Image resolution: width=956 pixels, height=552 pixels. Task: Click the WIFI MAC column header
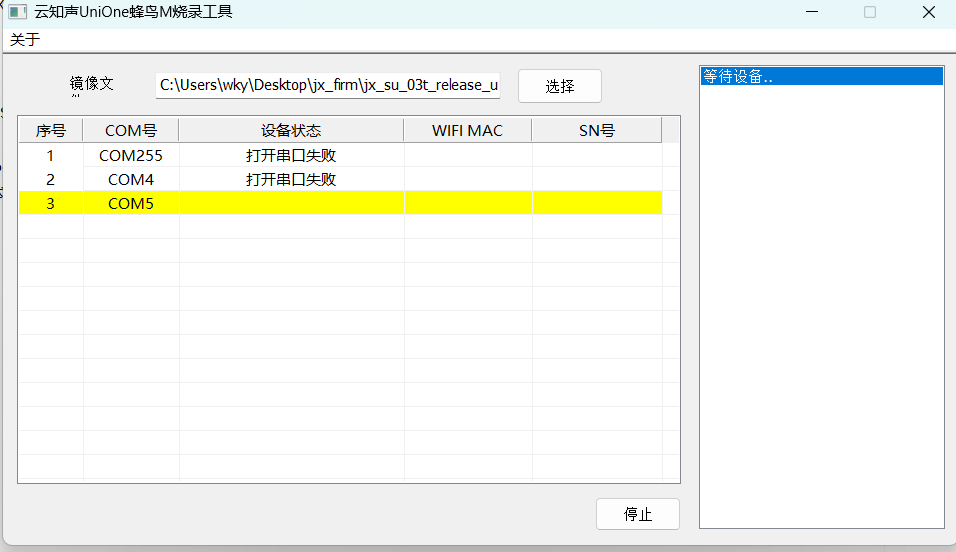467,131
